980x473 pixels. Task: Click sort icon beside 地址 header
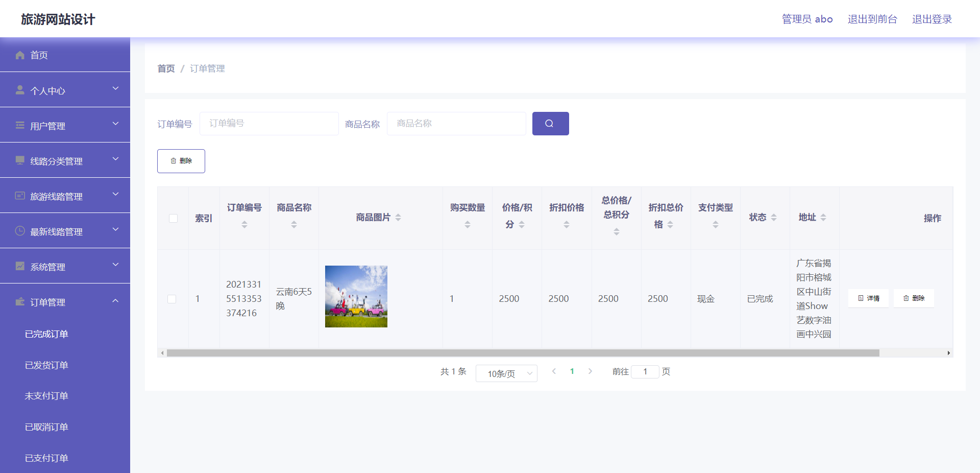(823, 218)
